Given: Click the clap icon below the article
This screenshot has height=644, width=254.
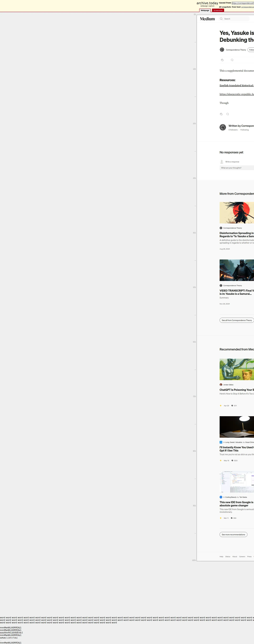Looking at the screenshot, I should click(x=221, y=114).
